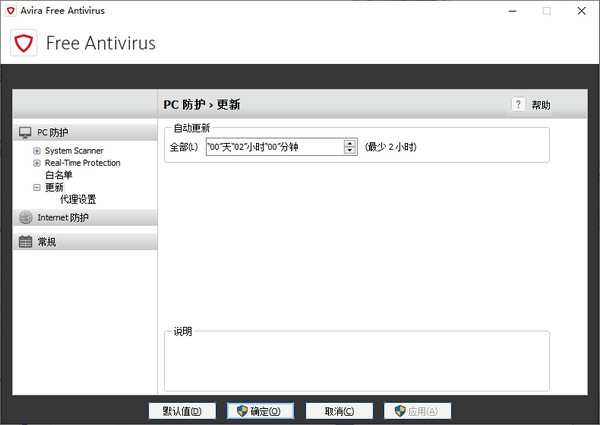Viewport: 600px width, 425px height.
Task: Open the Internet 防护 section
Action: click(63, 217)
